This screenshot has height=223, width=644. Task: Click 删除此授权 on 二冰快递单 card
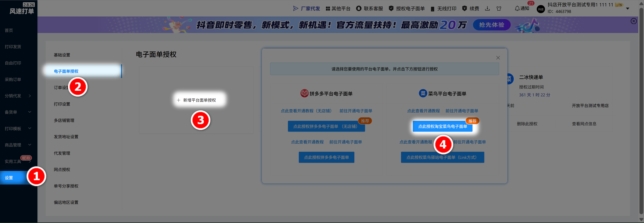527,124
